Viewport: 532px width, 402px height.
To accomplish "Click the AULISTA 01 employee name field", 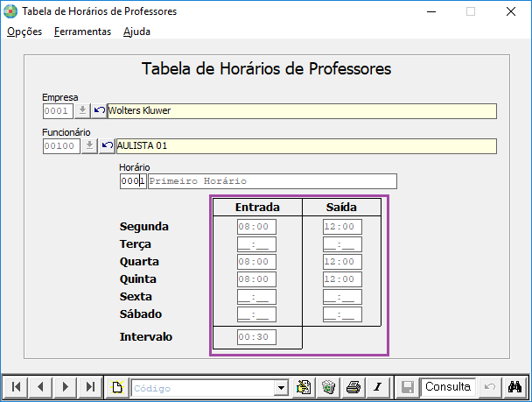I will [306, 146].
